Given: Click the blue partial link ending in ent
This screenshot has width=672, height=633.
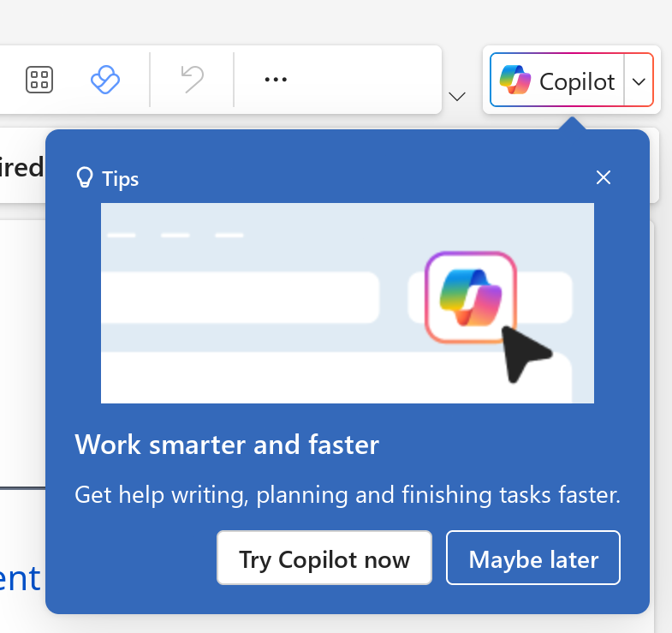Looking at the screenshot, I should tap(21, 578).
